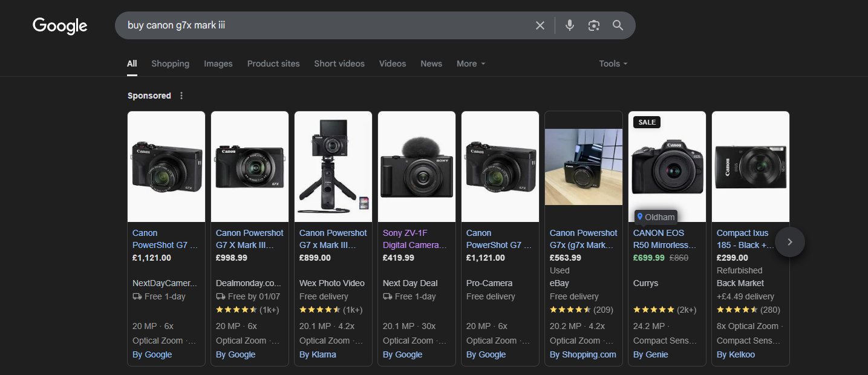Expand the More dropdown
Viewport: 868px width, 375px height.
[x=471, y=64]
